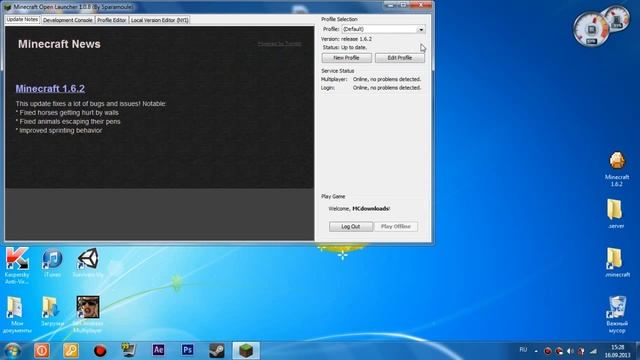Click the Login service status line

tap(371, 88)
